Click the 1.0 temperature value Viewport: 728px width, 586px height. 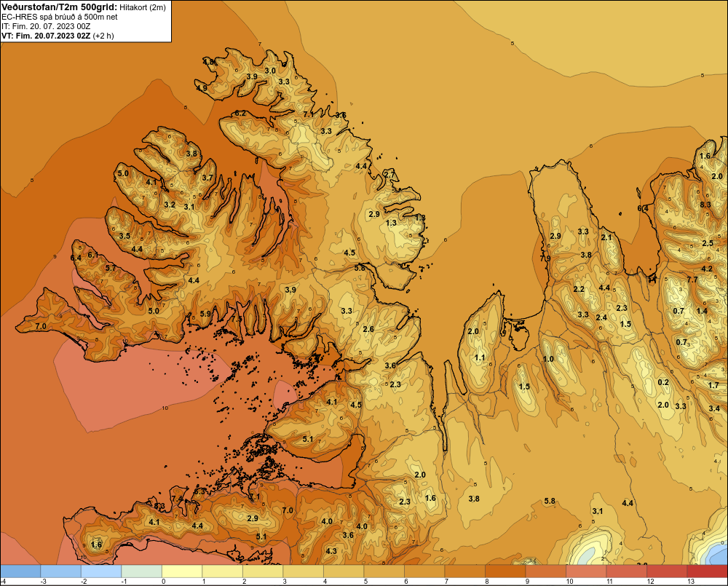pyautogui.click(x=548, y=359)
